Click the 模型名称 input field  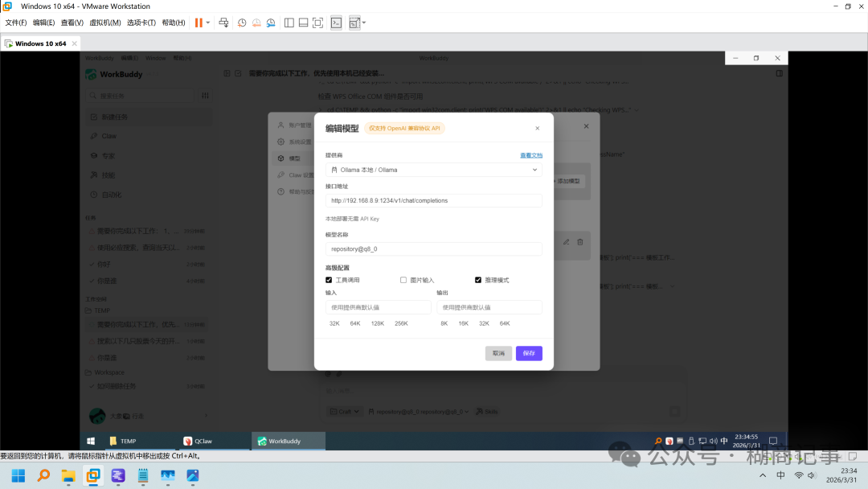433,249
